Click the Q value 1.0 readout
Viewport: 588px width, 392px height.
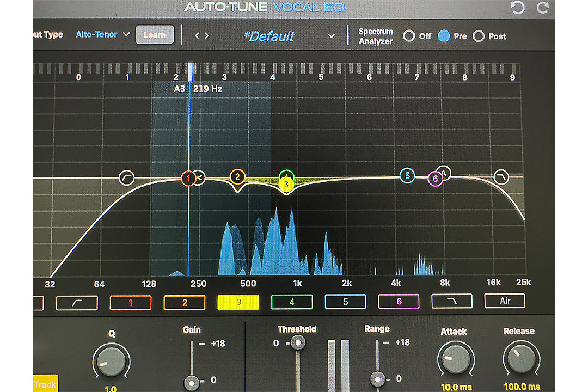tap(111, 389)
